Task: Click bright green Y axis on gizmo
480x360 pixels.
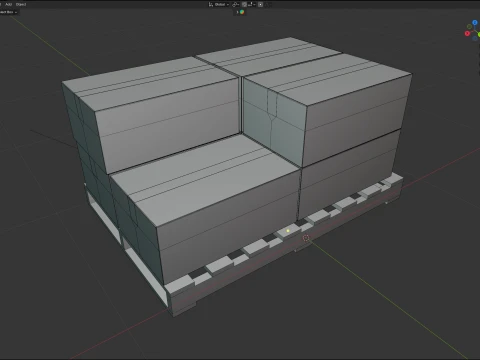Action: pos(479,34)
